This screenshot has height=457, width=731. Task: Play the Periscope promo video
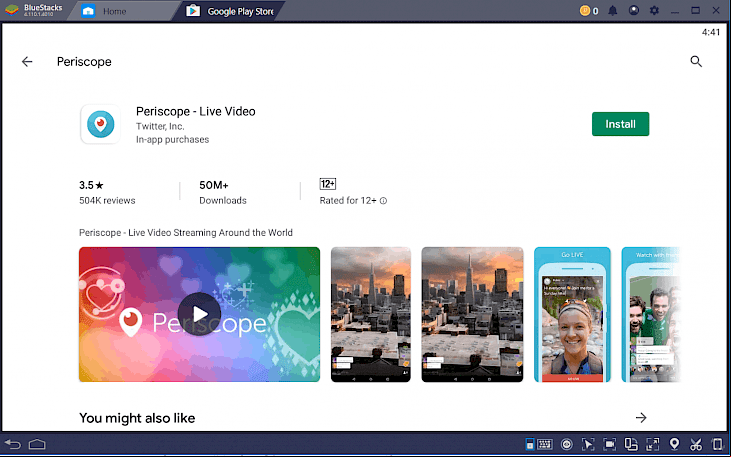click(x=199, y=314)
